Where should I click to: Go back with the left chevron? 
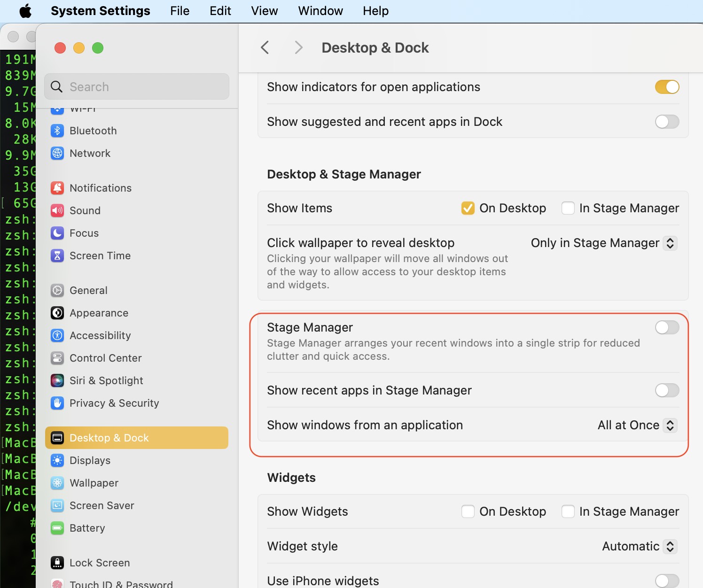265,47
